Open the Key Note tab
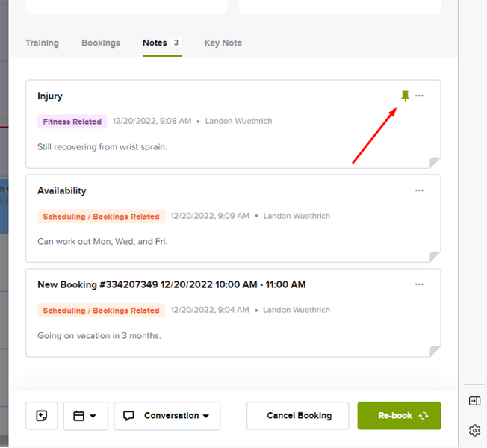 click(223, 43)
